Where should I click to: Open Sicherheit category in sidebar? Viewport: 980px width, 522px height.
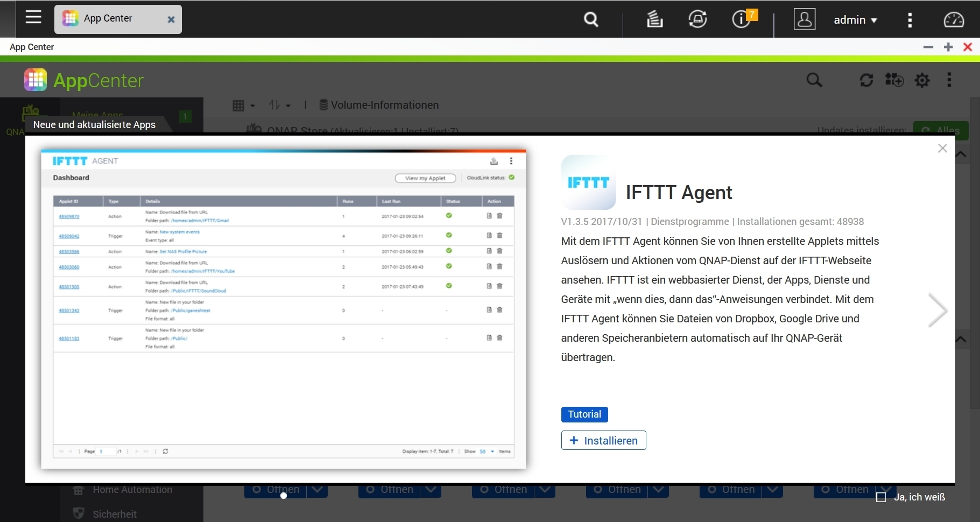click(x=104, y=514)
